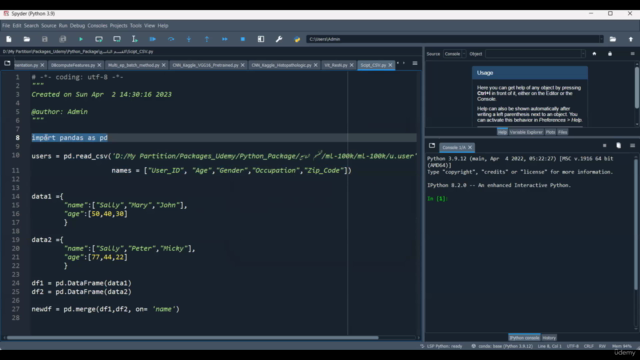
Task: Run current cell and advance
Action: click(x=117, y=39)
